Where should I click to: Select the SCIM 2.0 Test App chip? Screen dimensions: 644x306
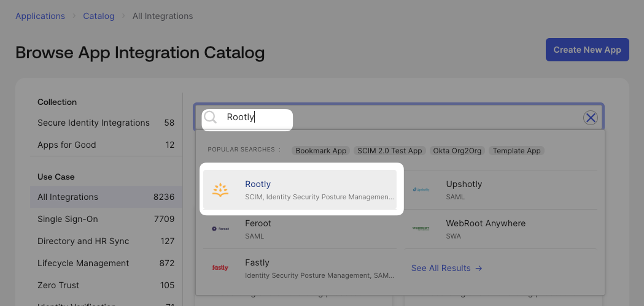pos(390,150)
